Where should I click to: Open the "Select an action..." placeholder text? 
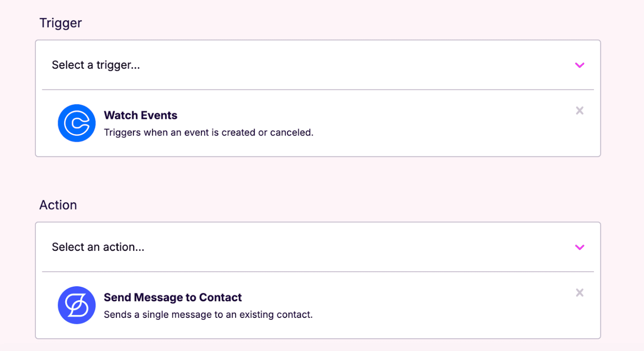coord(98,247)
